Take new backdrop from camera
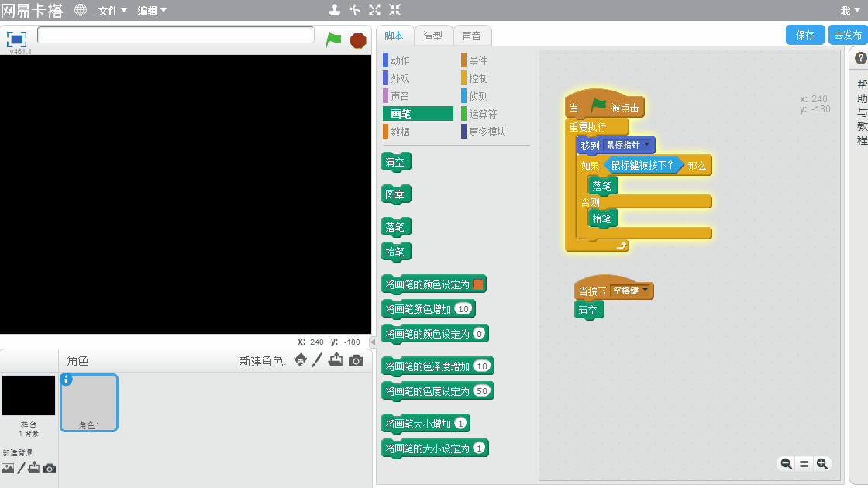 [50, 469]
